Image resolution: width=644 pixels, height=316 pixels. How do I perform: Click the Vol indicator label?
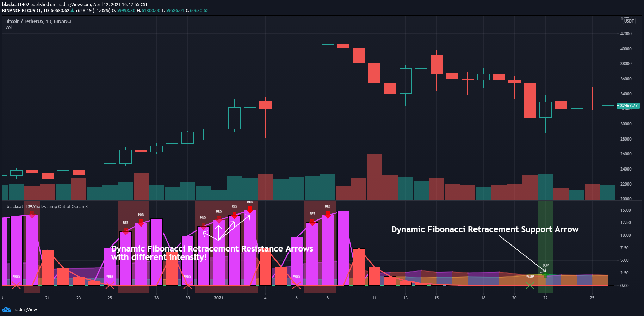click(8, 27)
